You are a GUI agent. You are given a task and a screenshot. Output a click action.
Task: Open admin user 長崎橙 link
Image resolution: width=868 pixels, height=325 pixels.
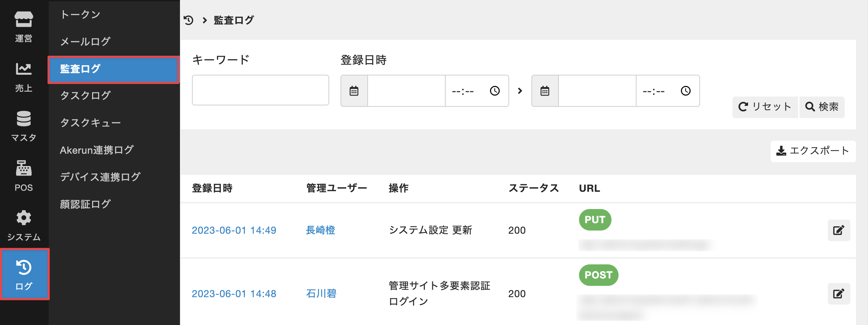[x=320, y=230]
